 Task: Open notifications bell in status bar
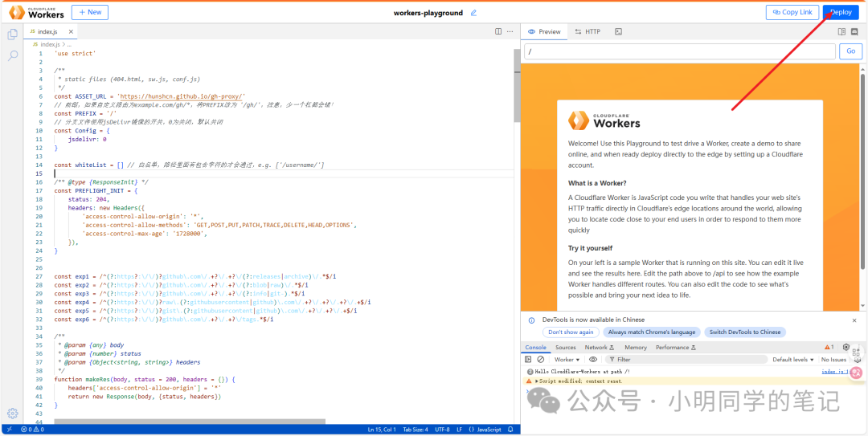click(x=510, y=430)
